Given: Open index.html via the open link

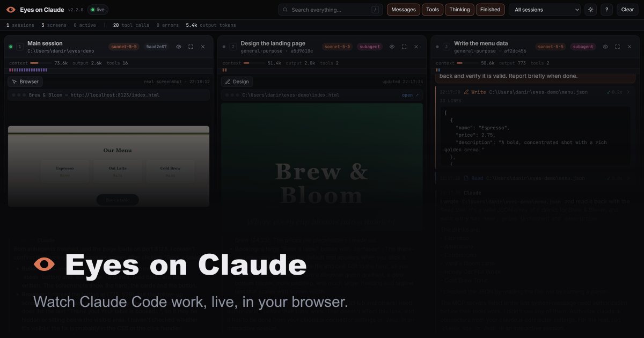Looking at the screenshot, I should click(411, 95).
